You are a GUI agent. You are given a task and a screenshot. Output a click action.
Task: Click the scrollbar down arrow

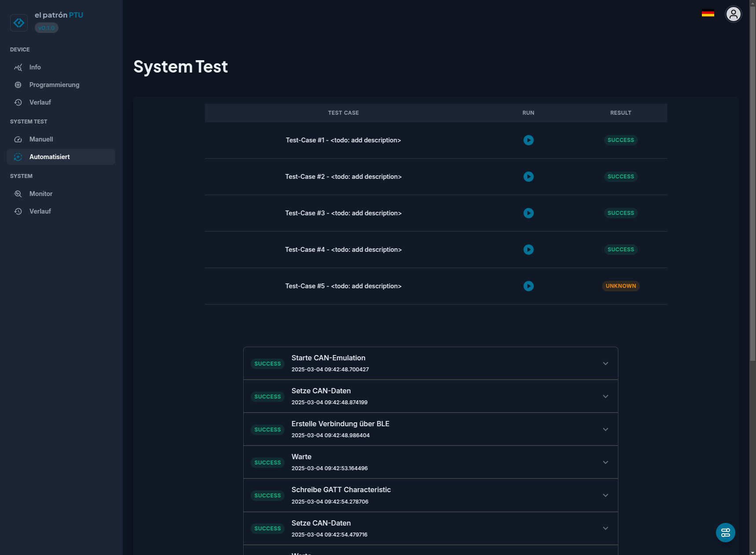point(752,552)
